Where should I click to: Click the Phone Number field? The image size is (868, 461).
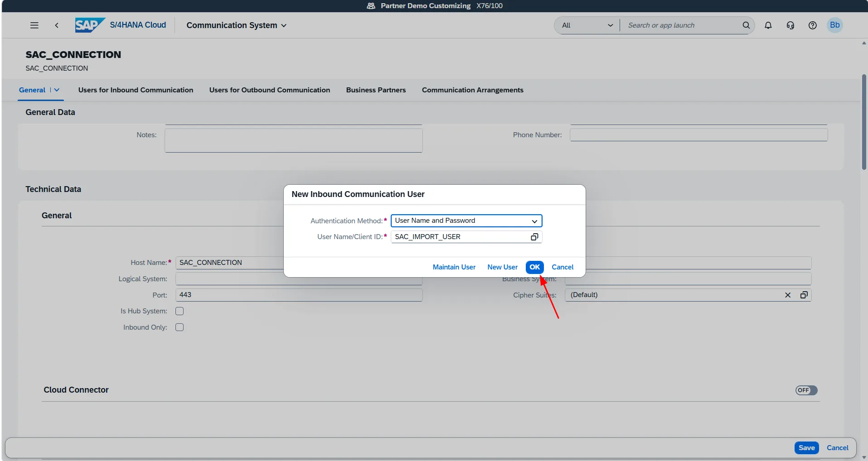tap(698, 135)
